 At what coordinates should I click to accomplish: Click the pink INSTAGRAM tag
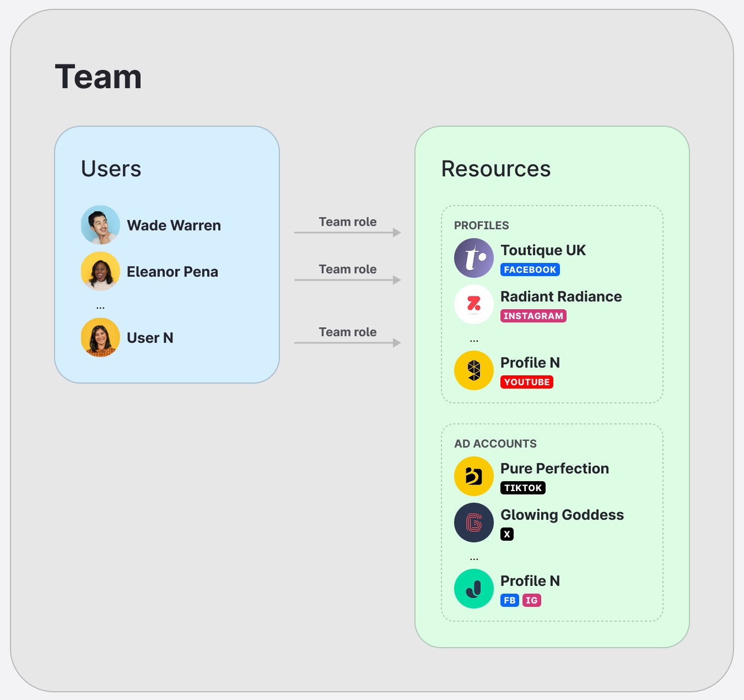[533, 316]
